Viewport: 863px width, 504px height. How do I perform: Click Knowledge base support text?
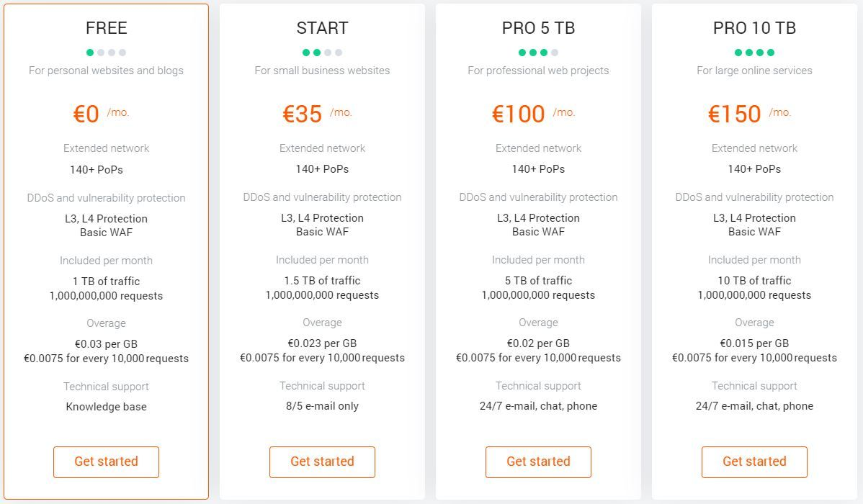(x=106, y=407)
